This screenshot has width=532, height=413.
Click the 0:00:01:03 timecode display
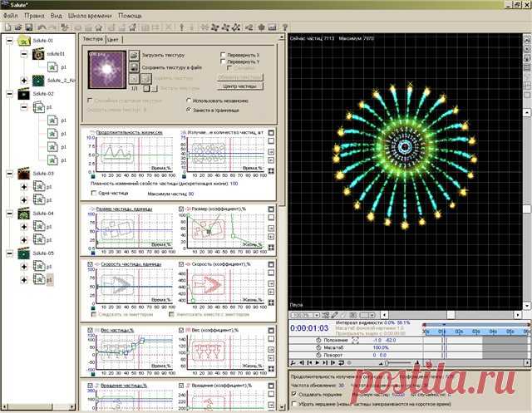309,328
